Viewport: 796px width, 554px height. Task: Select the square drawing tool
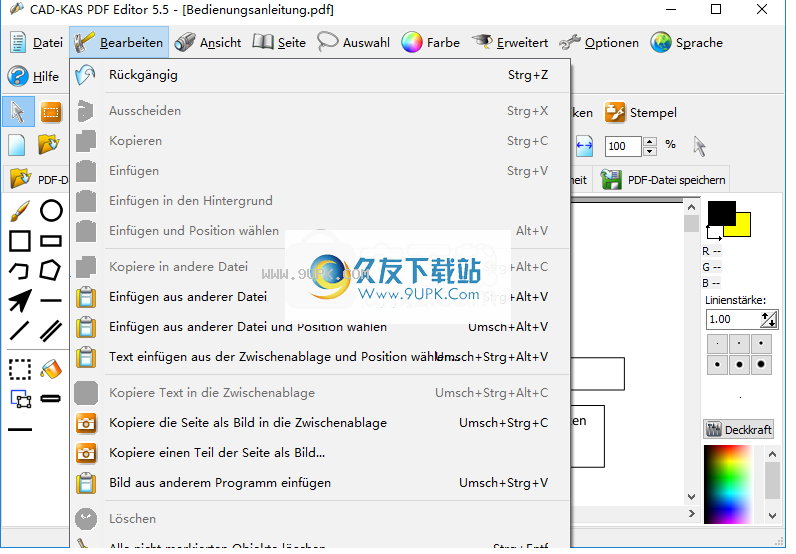(x=20, y=241)
